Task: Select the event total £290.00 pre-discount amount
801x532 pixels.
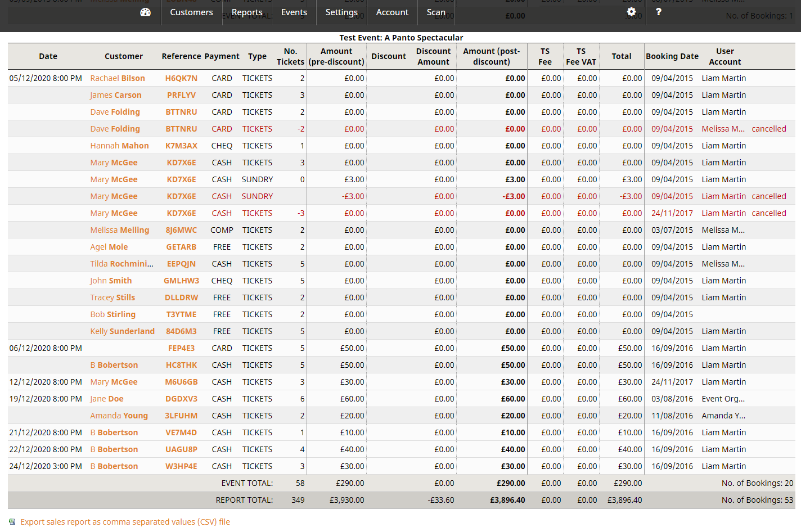Action: [x=350, y=483]
